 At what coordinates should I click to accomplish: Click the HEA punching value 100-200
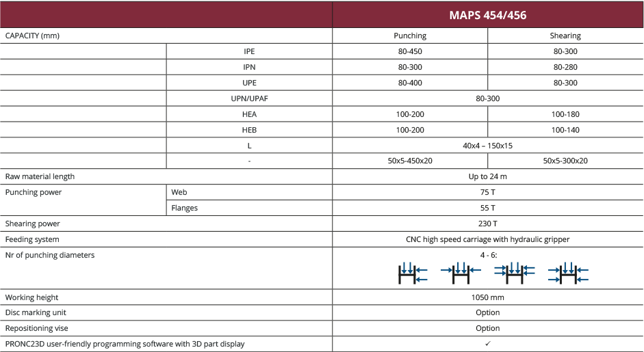pos(410,114)
